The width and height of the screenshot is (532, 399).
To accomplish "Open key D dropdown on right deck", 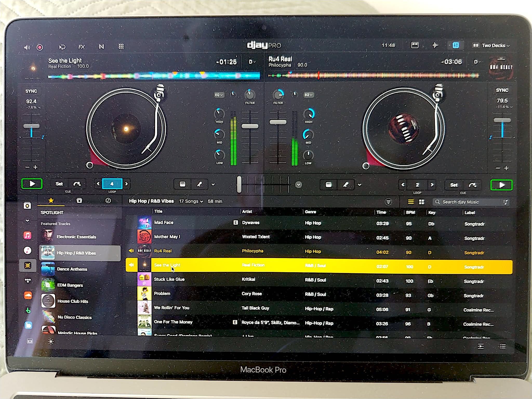I will click(477, 62).
